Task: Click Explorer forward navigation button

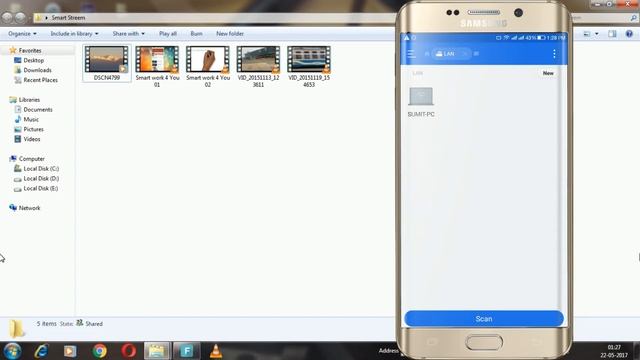Action: (x=20, y=18)
